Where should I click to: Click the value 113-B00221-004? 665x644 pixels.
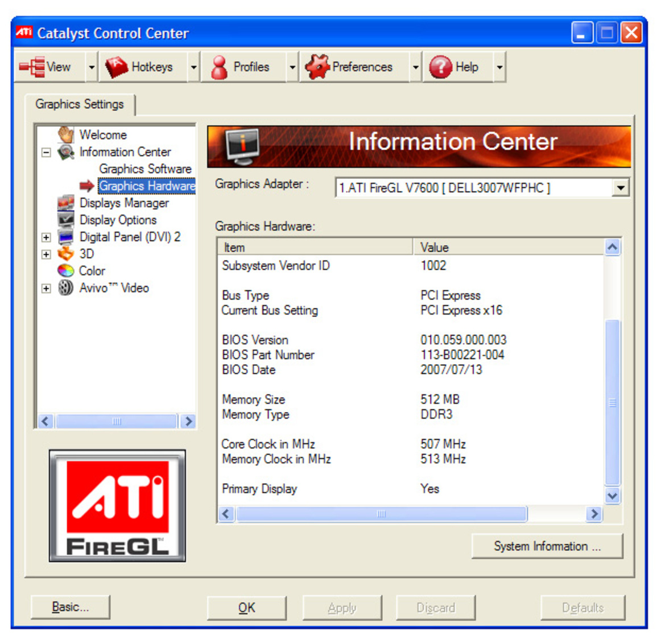point(462,354)
